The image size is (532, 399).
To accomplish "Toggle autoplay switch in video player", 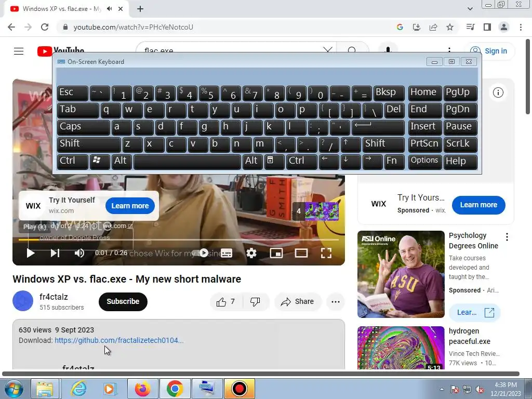I will point(200,253).
